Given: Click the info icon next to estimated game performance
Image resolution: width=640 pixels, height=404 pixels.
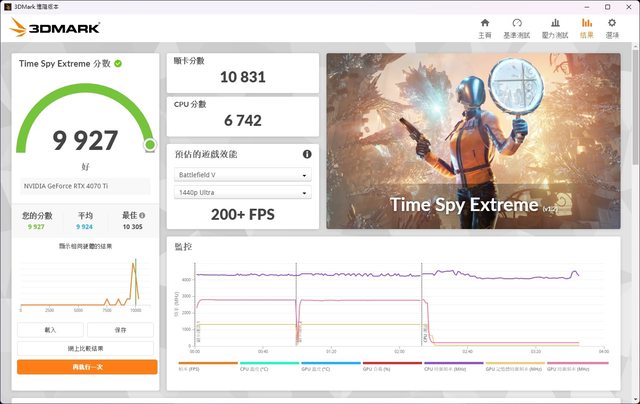Looking at the screenshot, I should (307, 154).
